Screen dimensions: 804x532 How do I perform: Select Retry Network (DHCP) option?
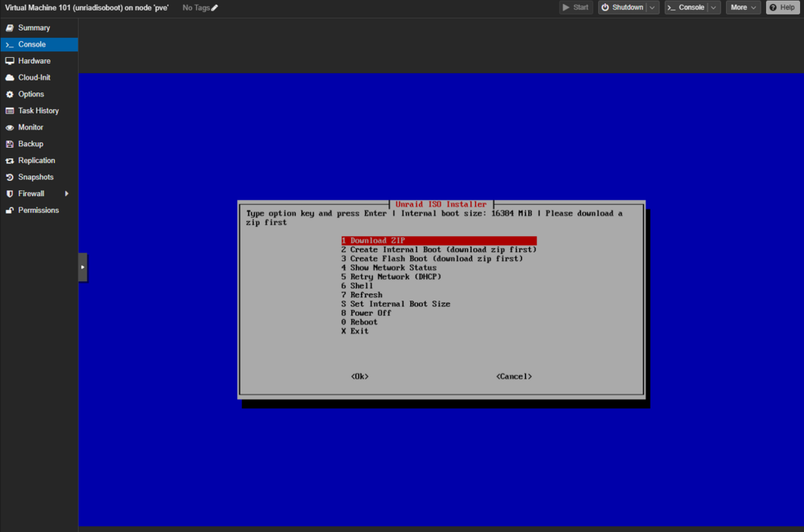click(x=392, y=276)
